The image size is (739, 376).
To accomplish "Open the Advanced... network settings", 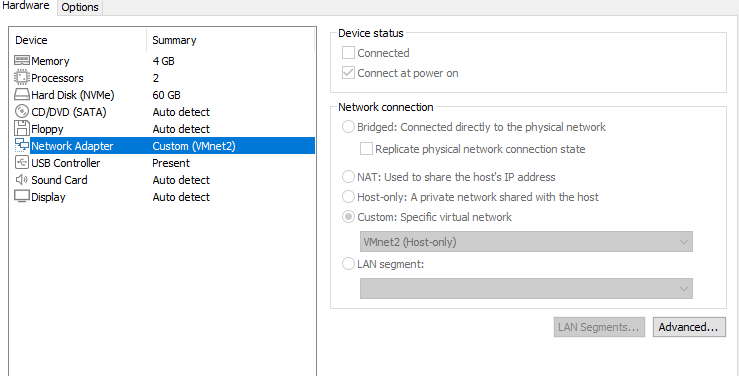I will pyautogui.click(x=689, y=327).
